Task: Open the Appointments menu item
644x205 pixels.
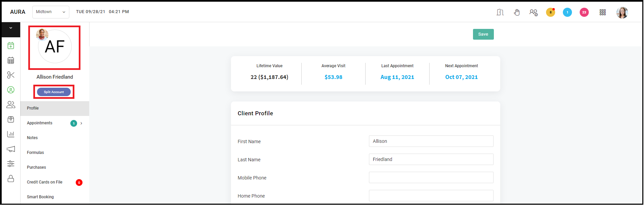Action: pos(40,123)
